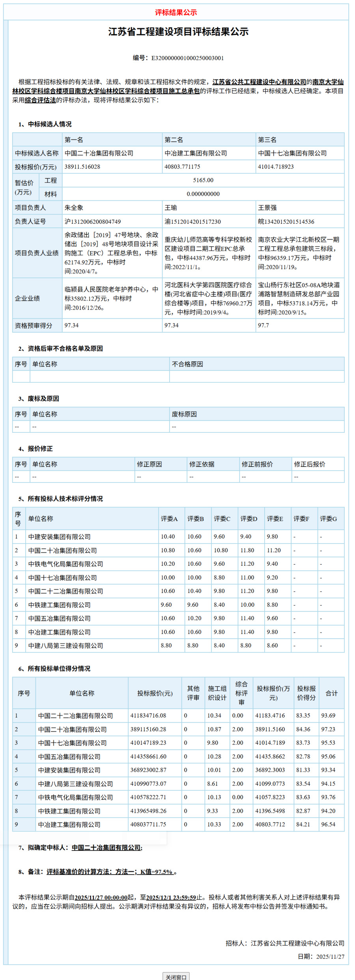The height and width of the screenshot is (980, 355).
Task: Click the 投标报价(元) column header
Action: (x=155, y=693)
